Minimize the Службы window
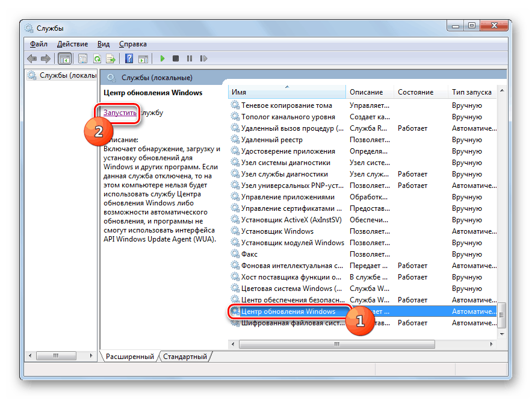Viewport: 532px width, 400px height. coord(456,25)
